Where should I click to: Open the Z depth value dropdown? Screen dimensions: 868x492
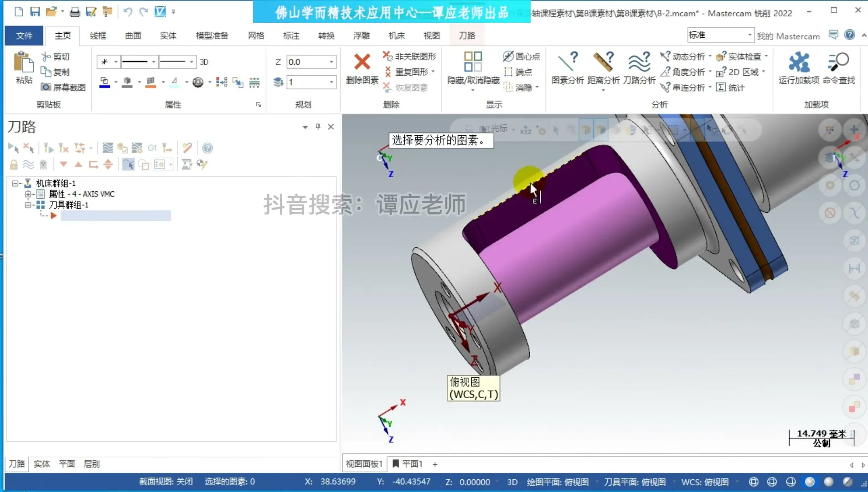[331, 62]
